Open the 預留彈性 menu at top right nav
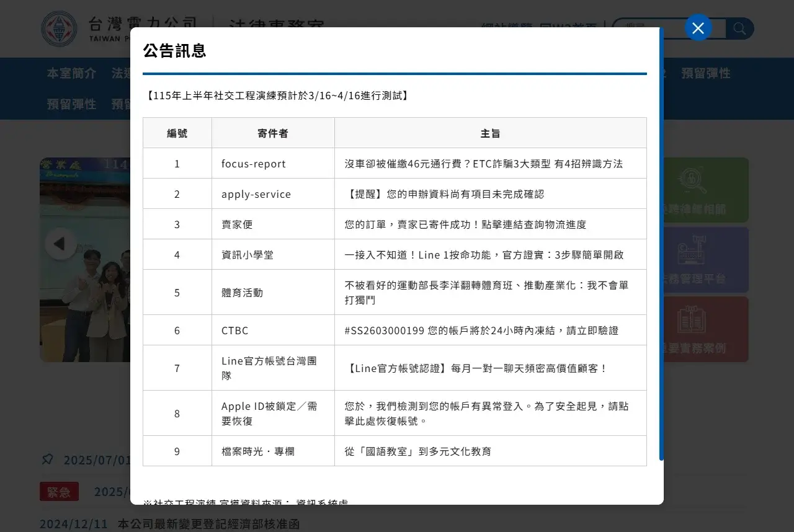Viewport: 794px width, 532px height. [706, 73]
